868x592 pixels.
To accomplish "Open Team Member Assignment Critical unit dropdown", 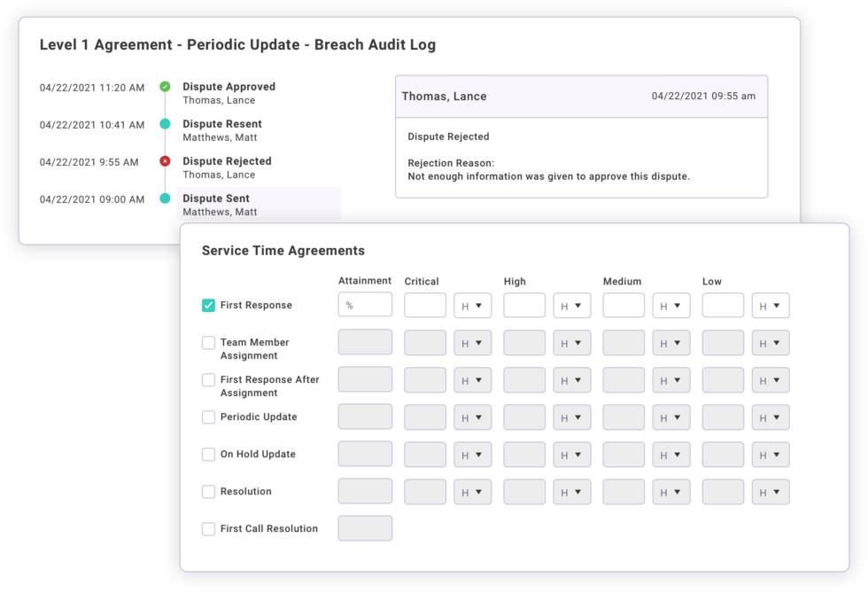I will pyautogui.click(x=473, y=343).
